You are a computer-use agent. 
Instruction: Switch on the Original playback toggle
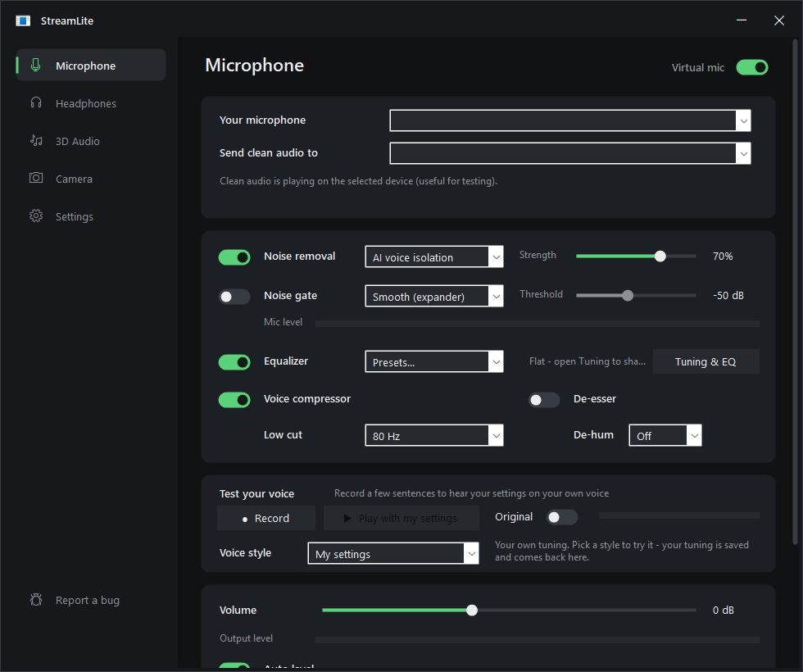[x=562, y=517]
